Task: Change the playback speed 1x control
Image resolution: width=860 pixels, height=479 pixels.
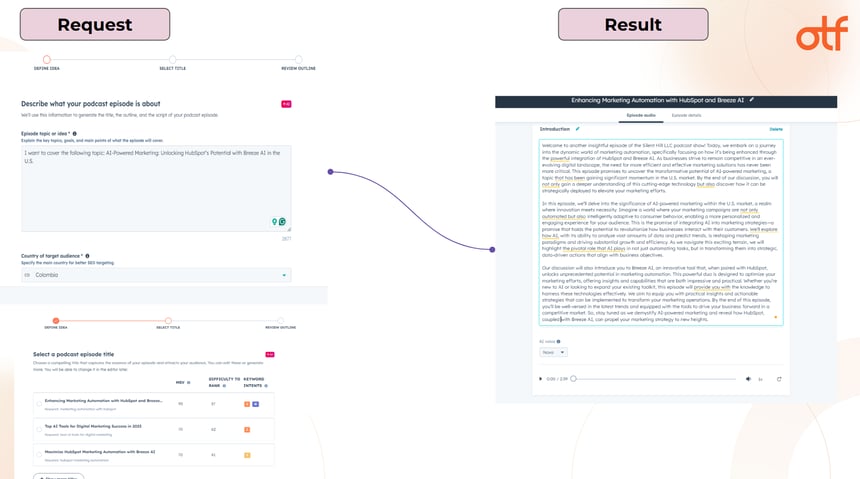Action: pos(761,379)
